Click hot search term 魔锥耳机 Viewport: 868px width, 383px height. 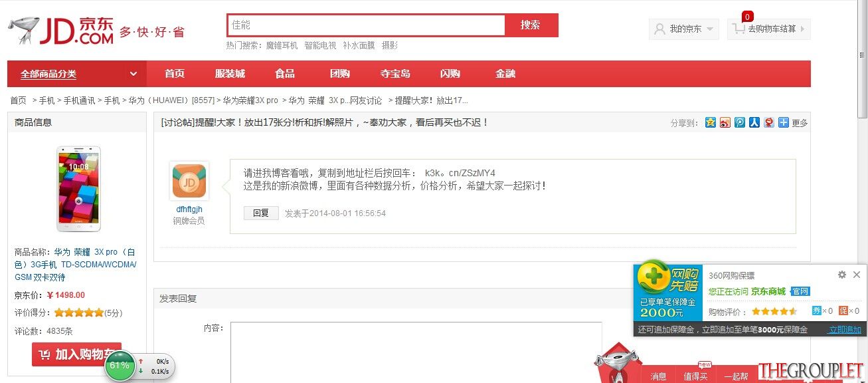tap(282, 45)
